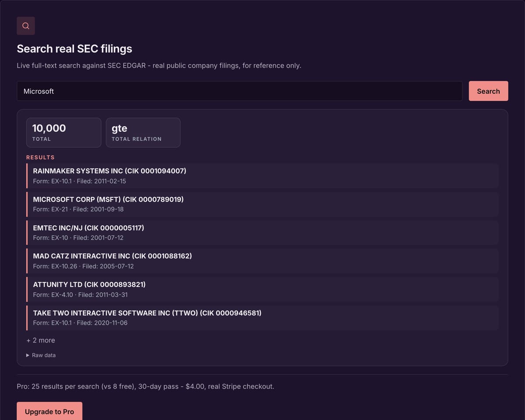This screenshot has width=525, height=420.
Task: Open the MAD CATZ INTERACTIVE INC result
Action: [x=262, y=261]
